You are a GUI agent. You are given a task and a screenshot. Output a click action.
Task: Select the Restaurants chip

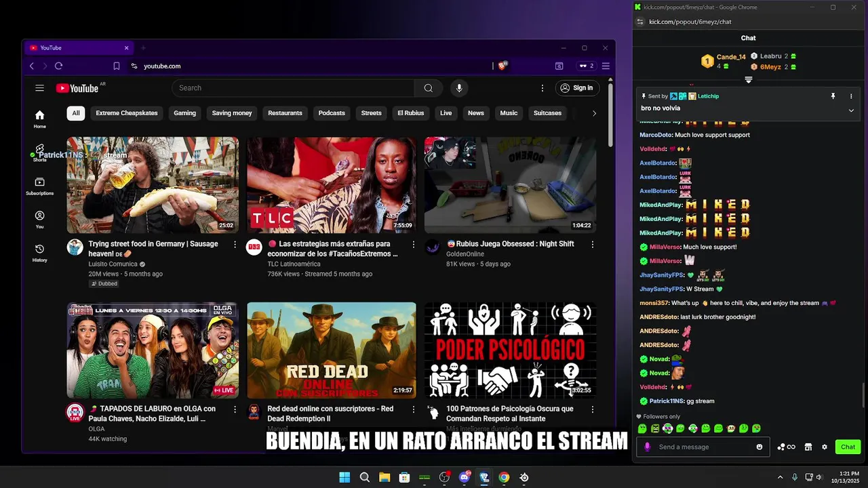tap(285, 113)
